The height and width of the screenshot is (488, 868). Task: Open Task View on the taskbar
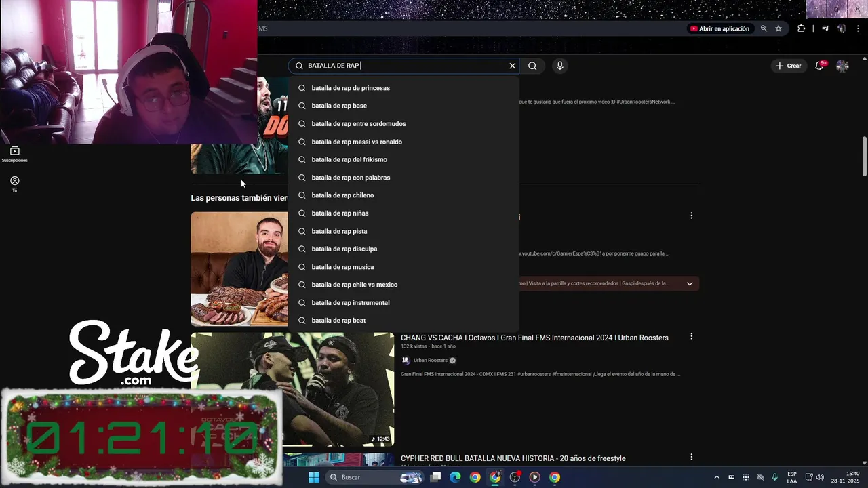[436, 477]
